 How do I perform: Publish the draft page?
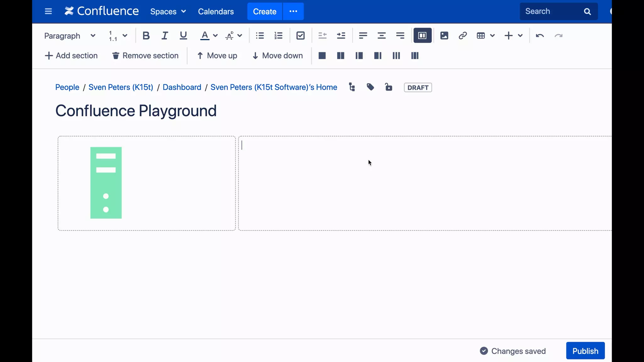(x=585, y=351)
